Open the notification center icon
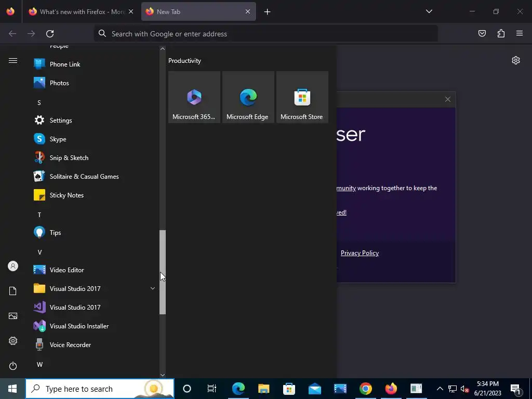This screenshot has width=532, height=399. point(515,389)
